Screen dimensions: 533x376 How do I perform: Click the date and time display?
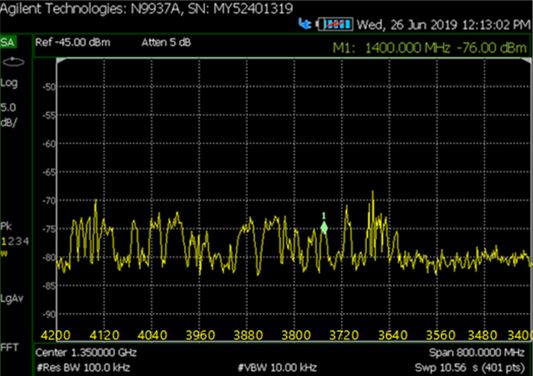click(x=443, y=25)
